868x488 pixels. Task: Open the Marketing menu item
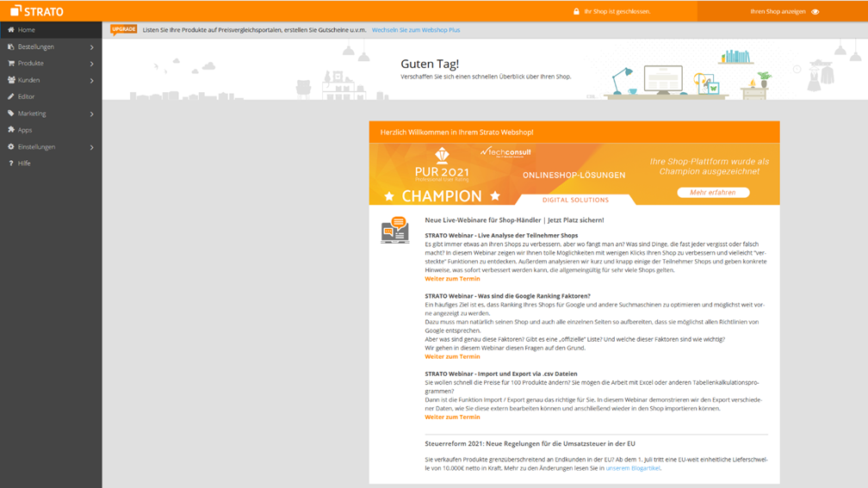[x=51, y=113]
